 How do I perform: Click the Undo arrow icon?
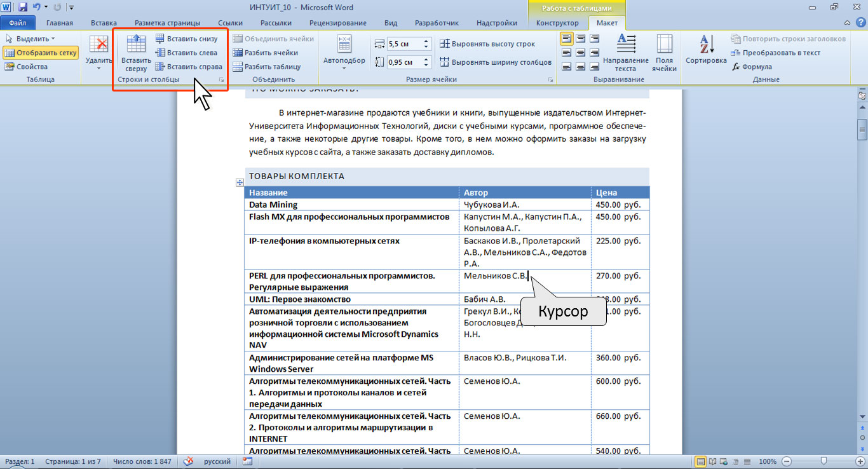point(36,8)
